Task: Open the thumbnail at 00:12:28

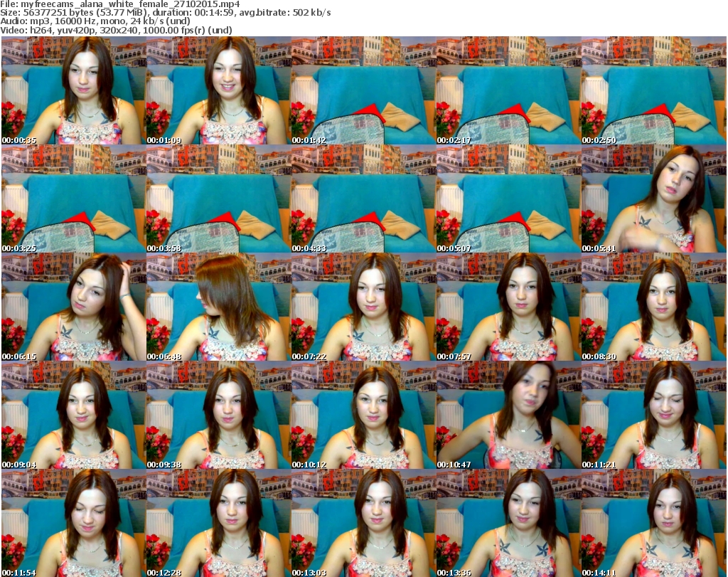Action: pyautogui.click(x=219, y=523)
